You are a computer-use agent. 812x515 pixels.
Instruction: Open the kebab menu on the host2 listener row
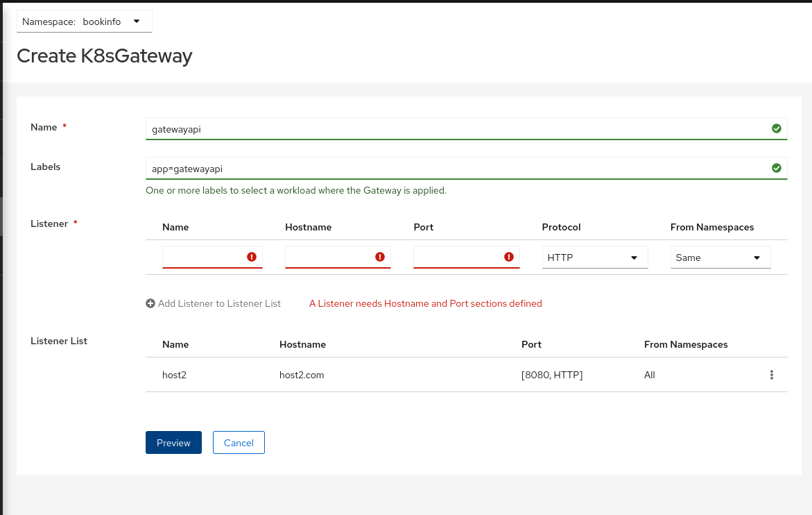coord(772,374)
